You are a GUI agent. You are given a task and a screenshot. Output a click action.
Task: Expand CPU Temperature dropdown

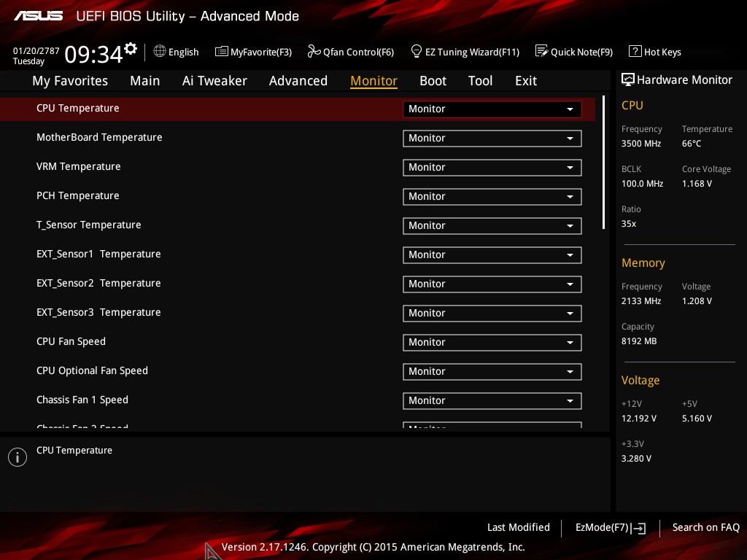(x=492, y=109)
